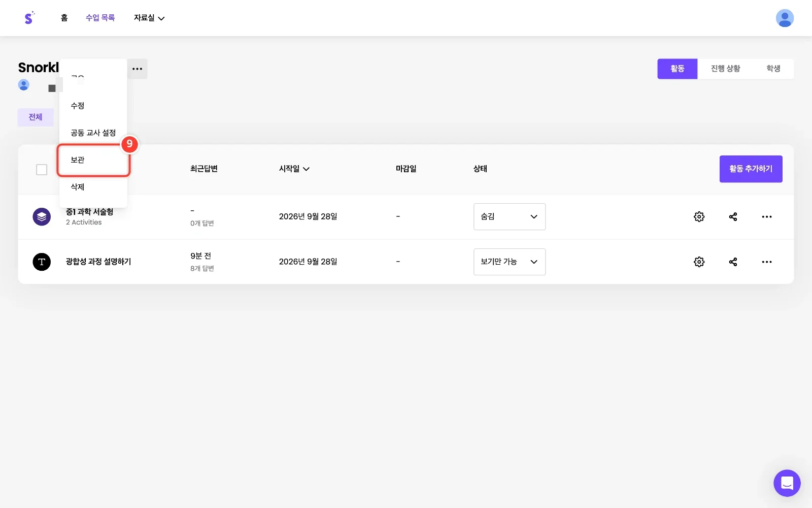The image size is (812, 508).
Task: Click the 0개 답변 count
Action: click(202, 223)
